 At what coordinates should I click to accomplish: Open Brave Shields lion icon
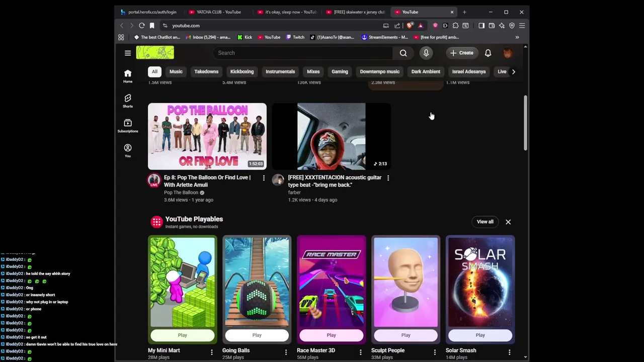(x=410, y=26)
